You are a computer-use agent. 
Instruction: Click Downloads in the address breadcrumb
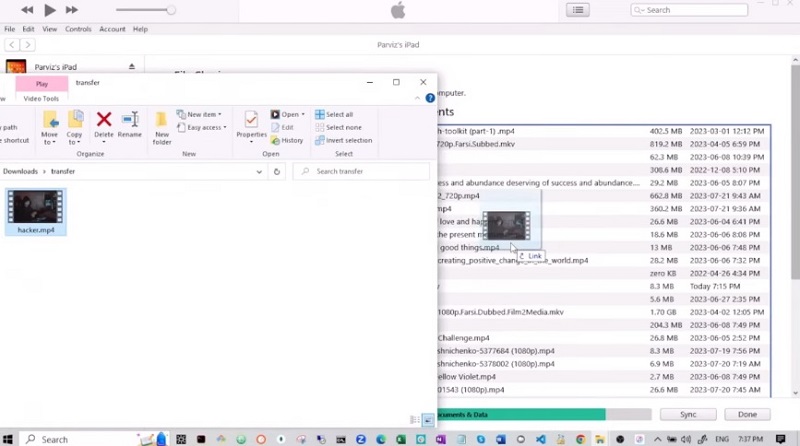[x=20, y=171]
